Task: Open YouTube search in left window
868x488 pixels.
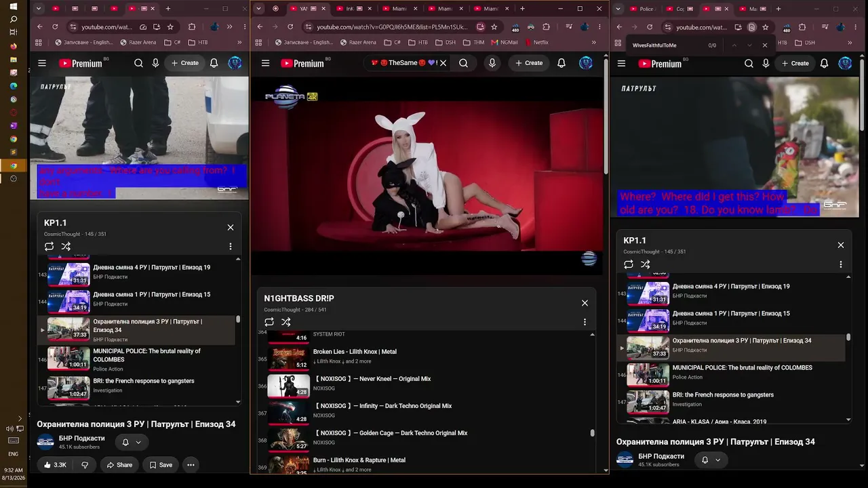Action: (x=138, y=63)
